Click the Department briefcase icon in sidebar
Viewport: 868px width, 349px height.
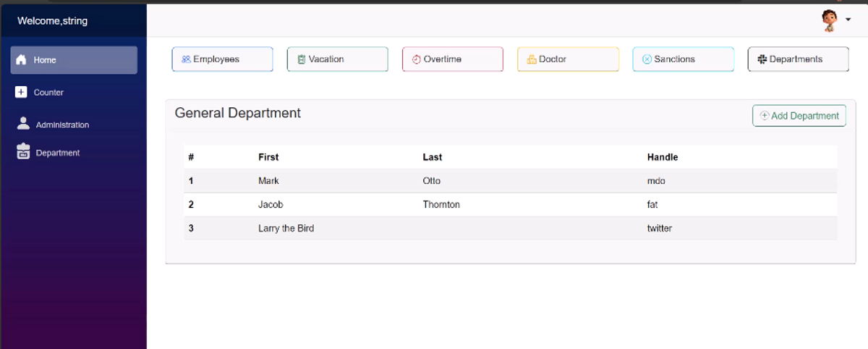coord(23,151)
